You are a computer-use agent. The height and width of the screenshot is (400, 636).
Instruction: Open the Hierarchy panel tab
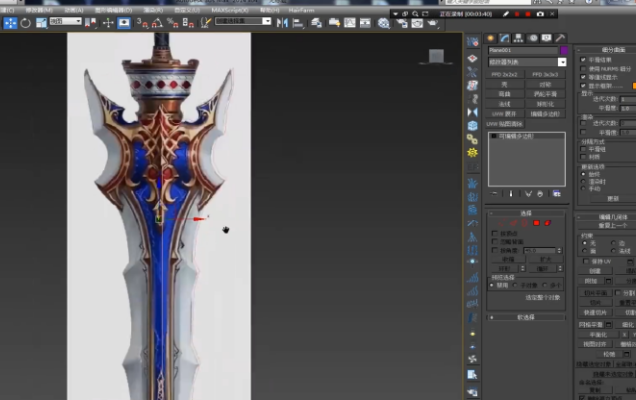pyautogui.click(x=518, y=38)
